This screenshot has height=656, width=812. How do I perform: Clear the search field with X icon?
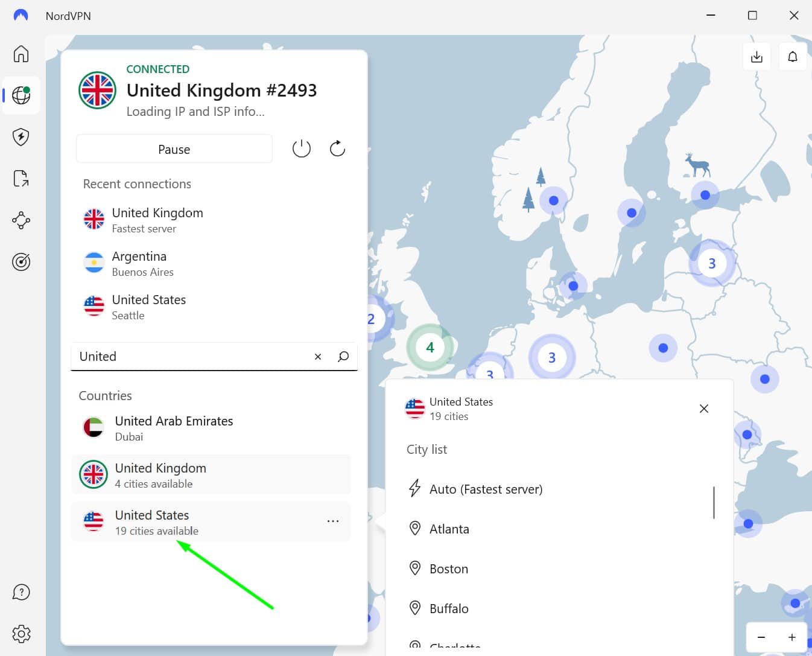318,357
